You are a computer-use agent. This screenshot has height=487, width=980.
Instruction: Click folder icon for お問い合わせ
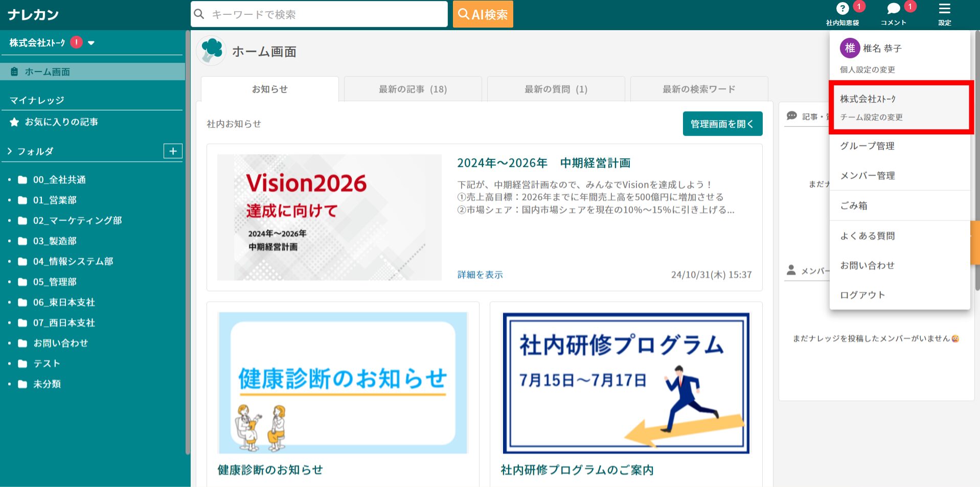22,343
